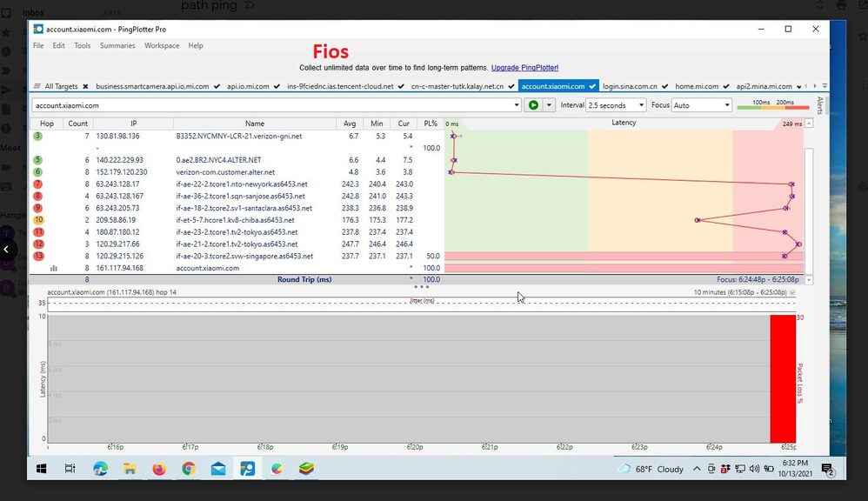
Task: Select hop 5 green circle icon
Action: click(37, 160)
